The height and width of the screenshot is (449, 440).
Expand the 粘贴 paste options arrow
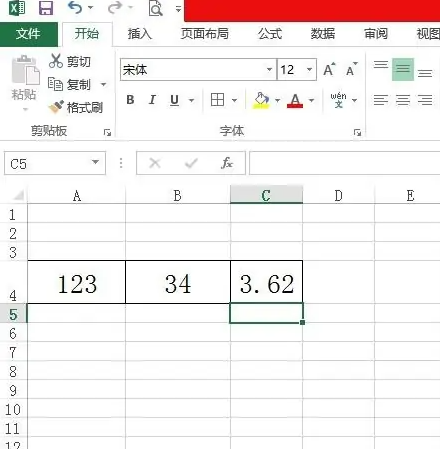pos(25,109)
